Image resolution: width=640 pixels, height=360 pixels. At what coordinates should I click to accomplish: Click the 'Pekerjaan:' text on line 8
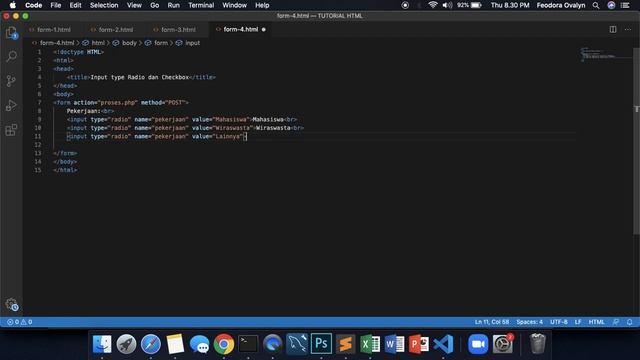(84, 111)
